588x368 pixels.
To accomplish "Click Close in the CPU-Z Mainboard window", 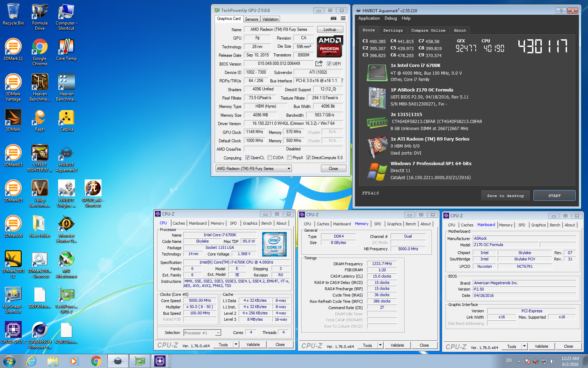I will [x=568, y=346].
